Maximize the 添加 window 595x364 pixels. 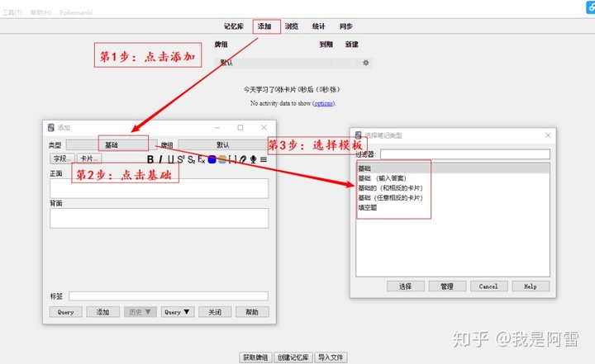[x=240, y=127]
